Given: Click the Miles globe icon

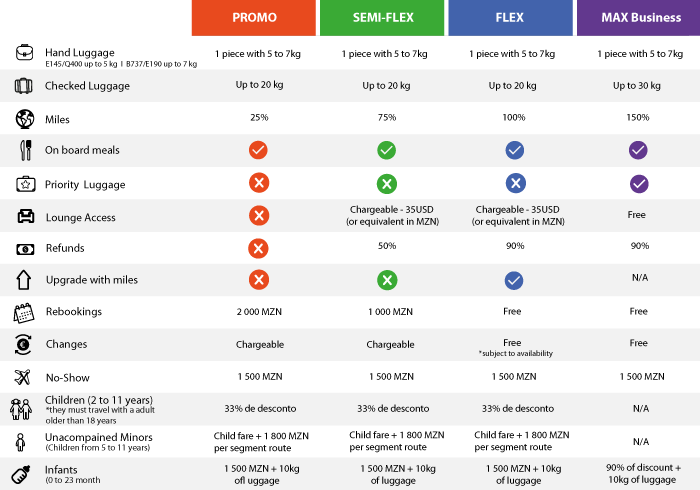Looking at the screenshot, I should [23, 118].
